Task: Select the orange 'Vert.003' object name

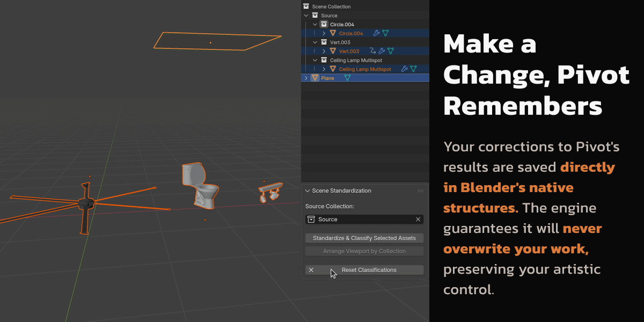Action: (x=349, y=51)
